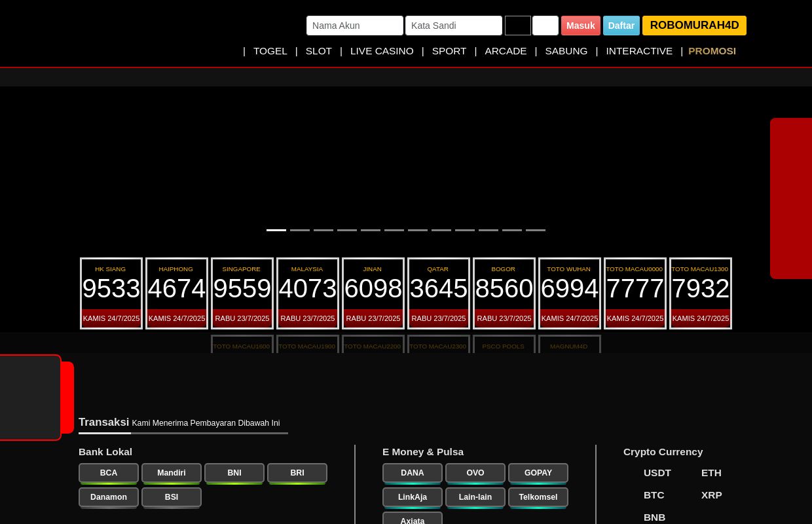This screenshot has width=812, height=524.
Task: Click the ETH crypto label
Action: (x=711, y=473)
